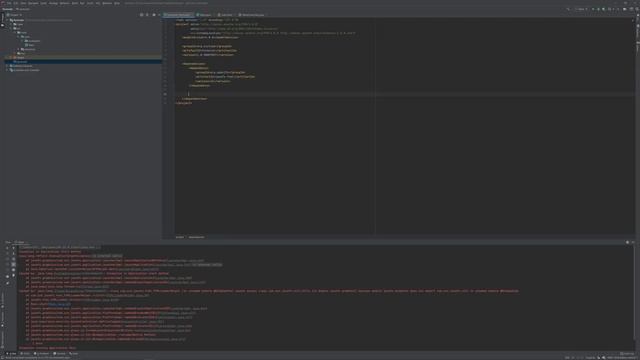Open the View menu

pos(23,3)
